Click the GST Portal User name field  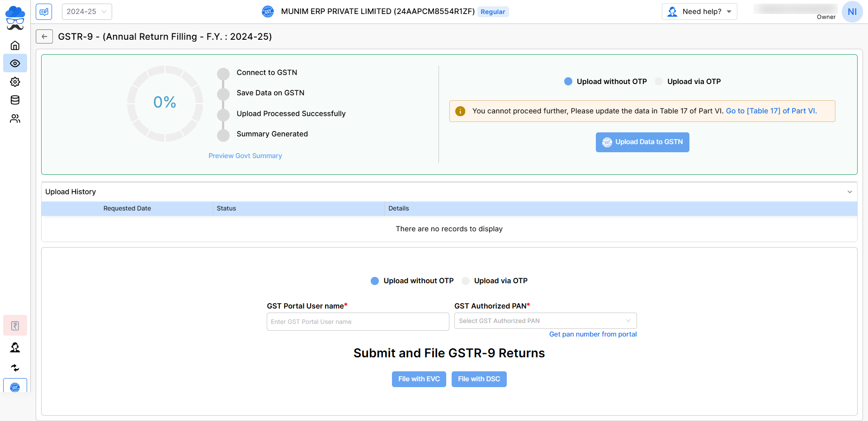click(x=358, y=322)
